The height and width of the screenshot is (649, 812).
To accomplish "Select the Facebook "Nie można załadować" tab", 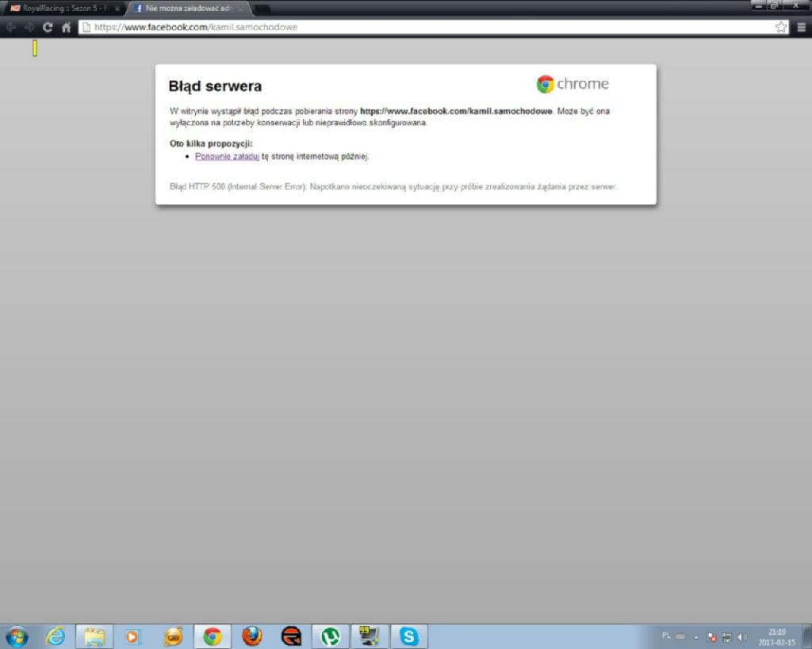I will [x=187, y=8].
